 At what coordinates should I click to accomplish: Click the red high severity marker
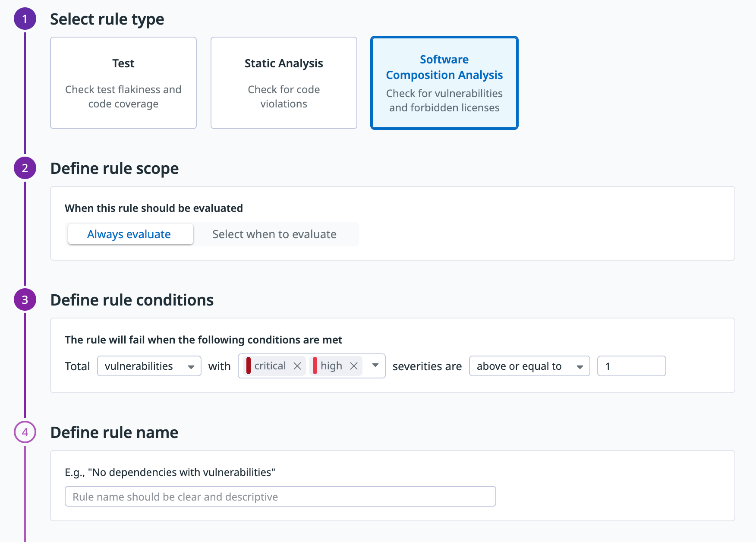315,366
